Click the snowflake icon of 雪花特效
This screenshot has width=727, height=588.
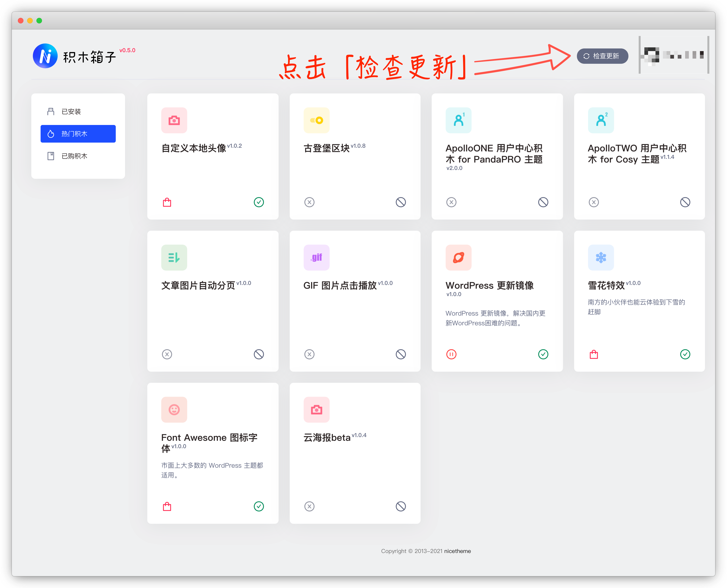tap(601, 257)
